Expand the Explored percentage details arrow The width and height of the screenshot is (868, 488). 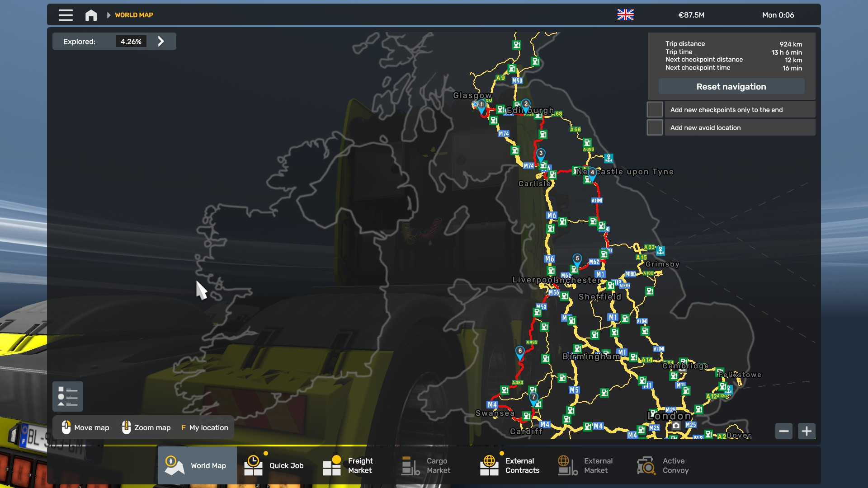[161, 42]
